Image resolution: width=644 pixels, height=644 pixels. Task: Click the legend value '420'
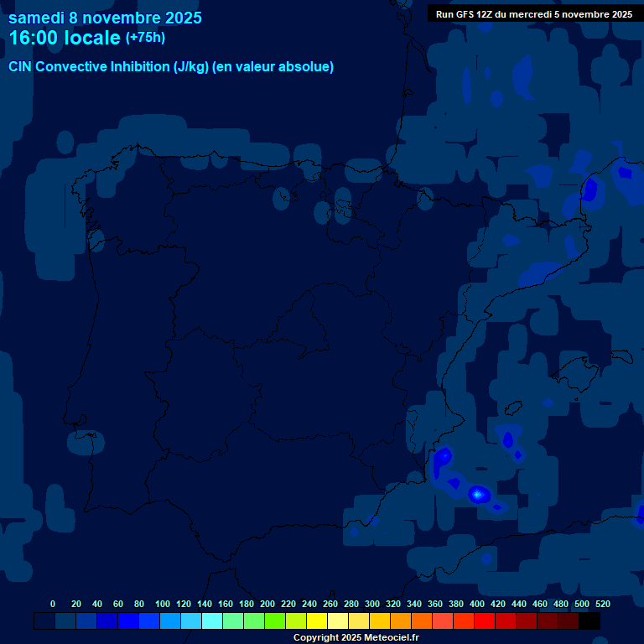tap(498, 604)
